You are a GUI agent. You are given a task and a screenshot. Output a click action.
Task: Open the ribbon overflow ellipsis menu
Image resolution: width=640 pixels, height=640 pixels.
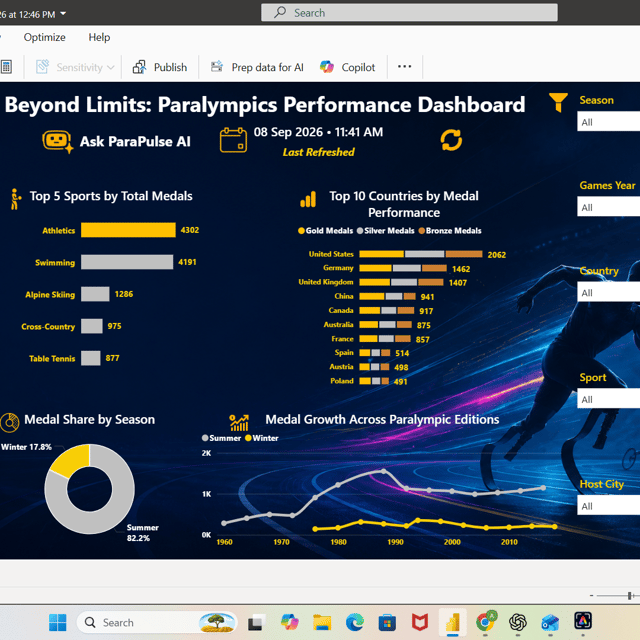click(404, 67)
